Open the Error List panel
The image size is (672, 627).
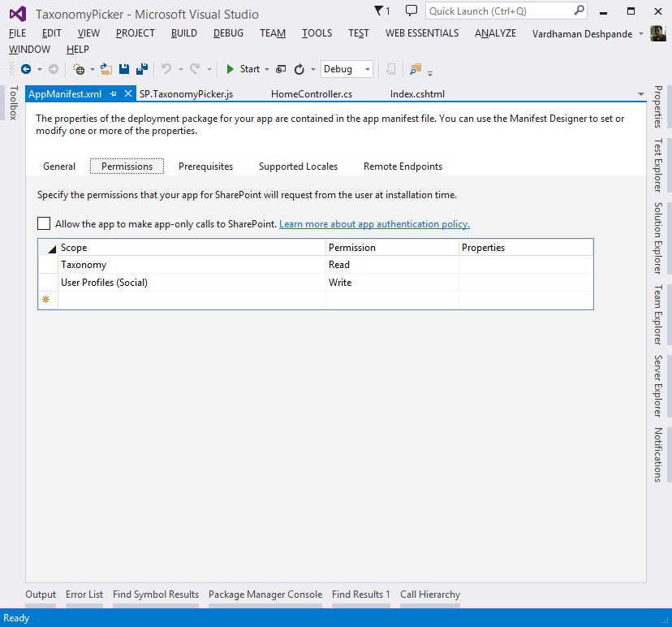pyautogui.click(x=84, y=595)
